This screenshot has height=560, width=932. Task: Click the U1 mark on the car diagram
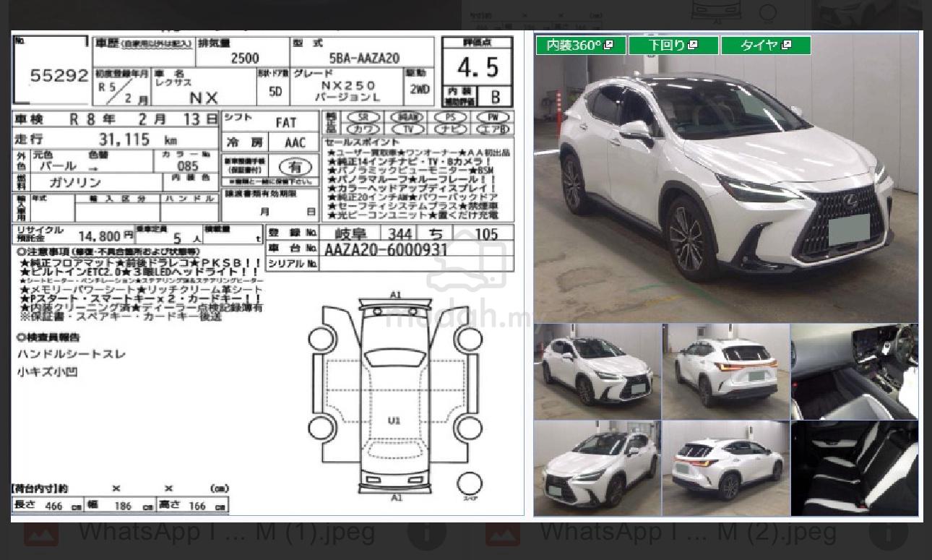(394, 421)
